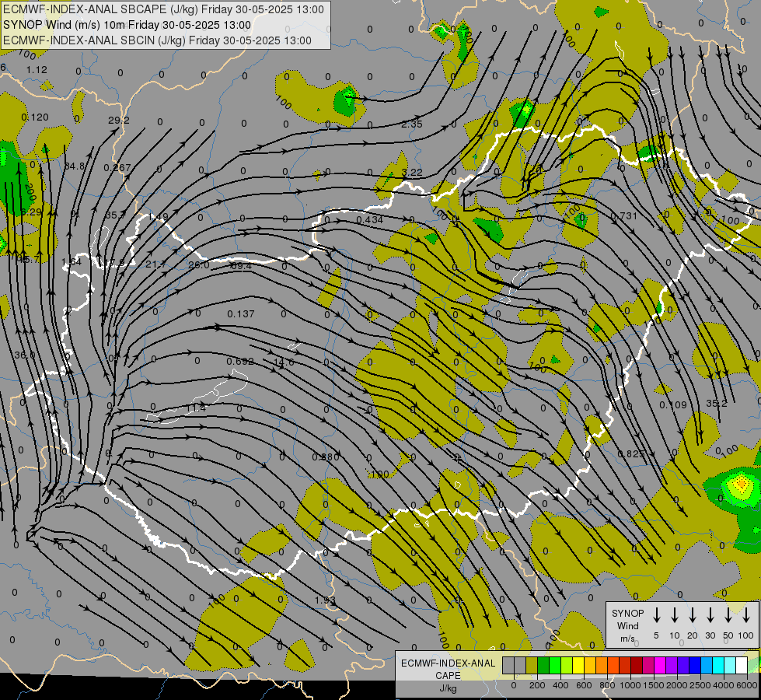Click the 20 m/s wind arrow in legend
The width and height of the screenshot is (761, 700).
click(x=693, y=615)
